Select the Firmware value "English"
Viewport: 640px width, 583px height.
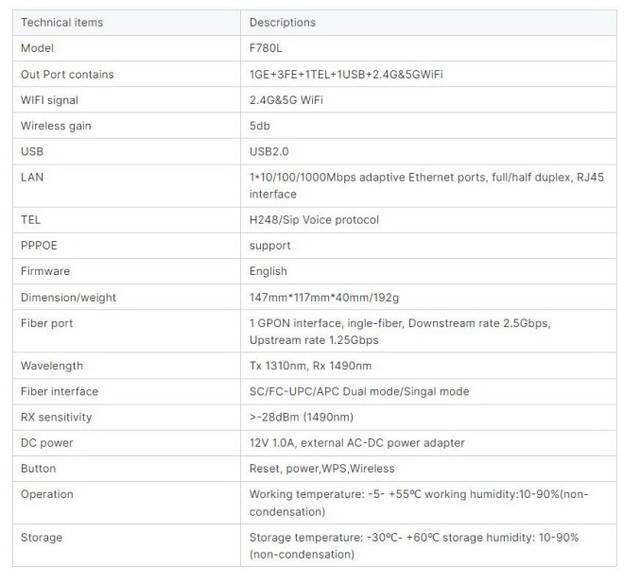[x=268, y=271]
